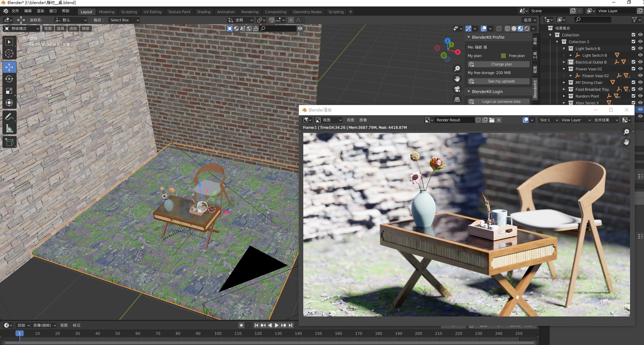This screenshot has width=644, height=345.
Task: Select the Scale tool
Action: pos(9,91)
